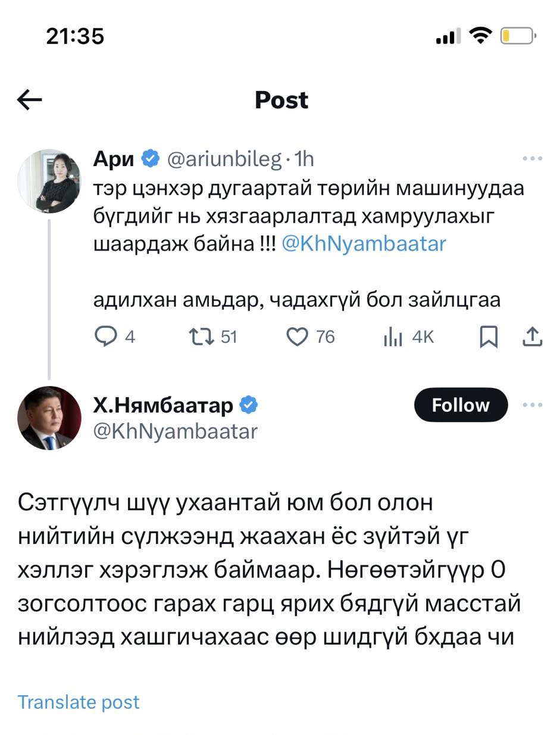The width and height of the screenshot is (560, 735).
Task: Tap the Х.Нямбаатар display name
Action: 163,406
